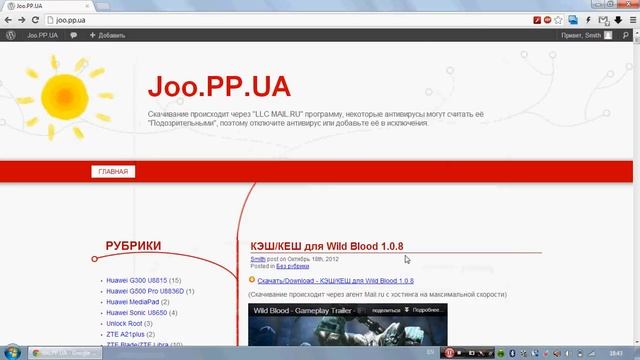This screenshot has width=640, height=360.
Task: Open the comments bubble in admin bar
Action: pos(73,36)
